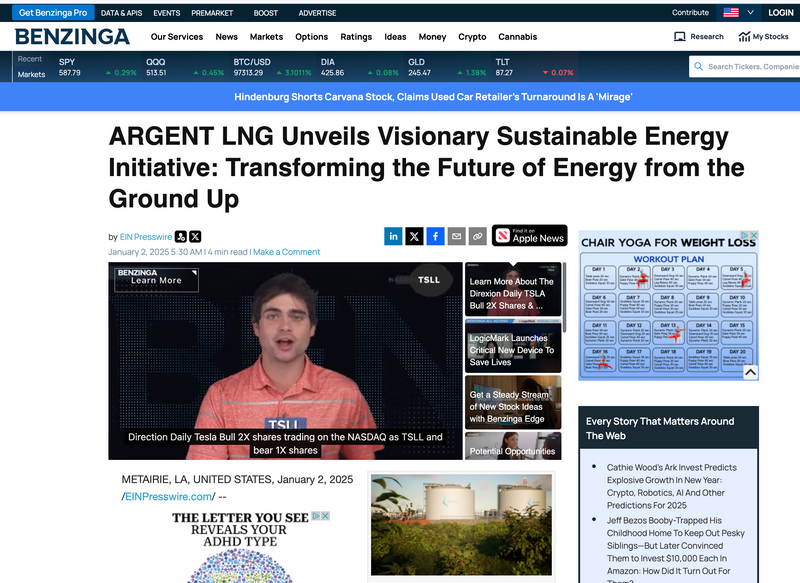
Task: Switch ticker bar to Recent
Action: coord(30,59)
